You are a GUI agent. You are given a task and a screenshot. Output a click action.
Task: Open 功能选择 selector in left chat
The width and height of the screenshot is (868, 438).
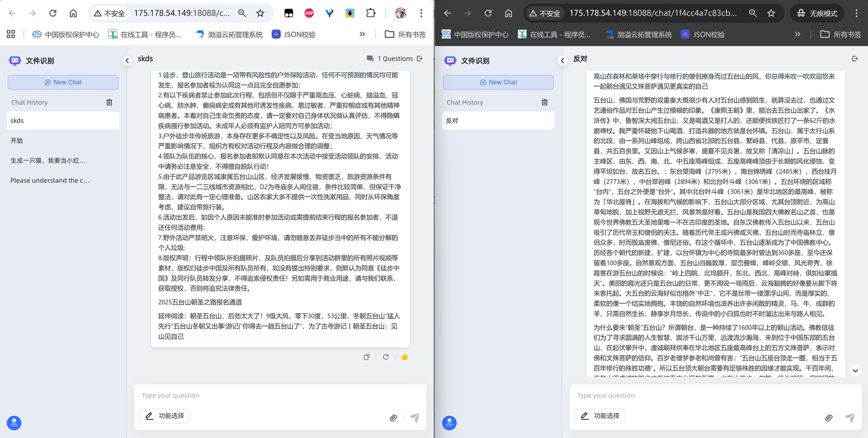(165, 416)
